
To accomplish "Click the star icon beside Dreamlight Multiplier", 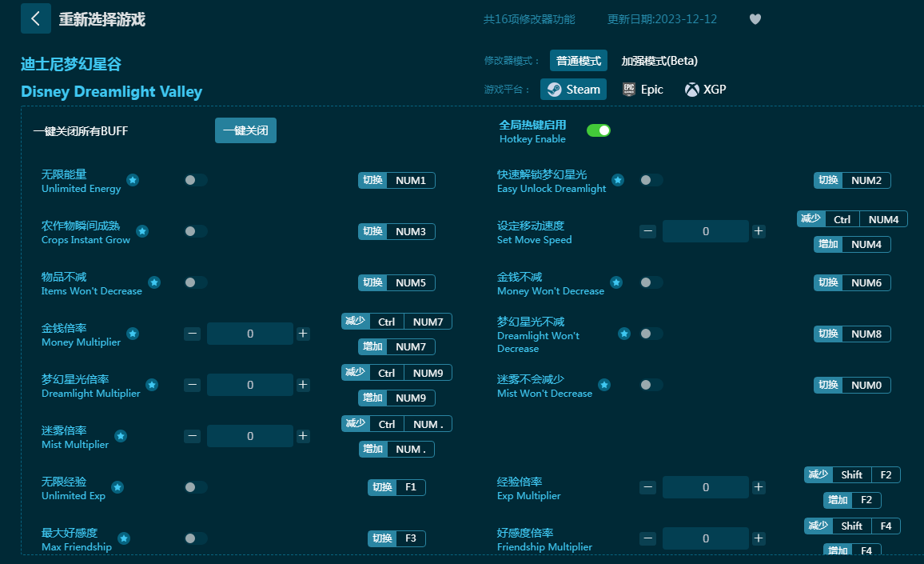I will click(x=152, y=386).
